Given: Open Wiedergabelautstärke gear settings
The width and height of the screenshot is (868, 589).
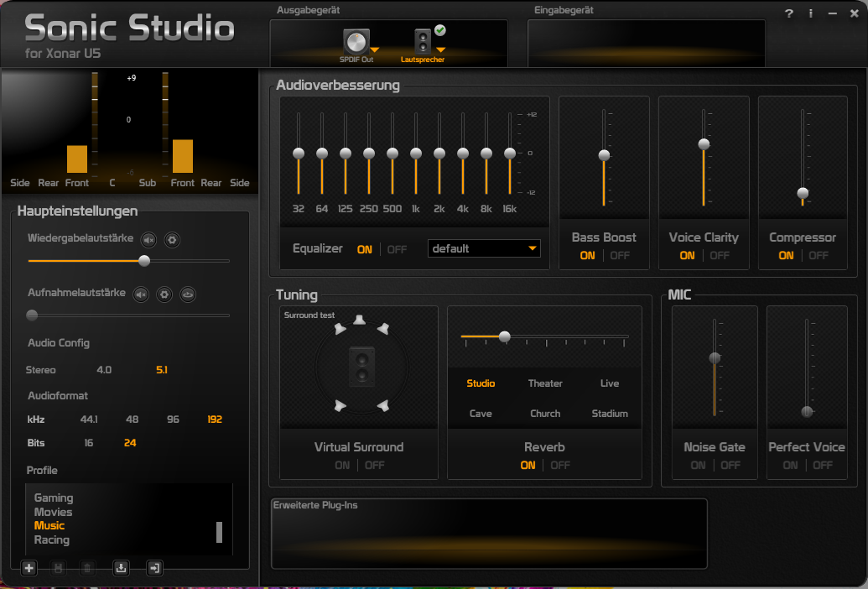Looking at the screenshot, I should (172, 240).
